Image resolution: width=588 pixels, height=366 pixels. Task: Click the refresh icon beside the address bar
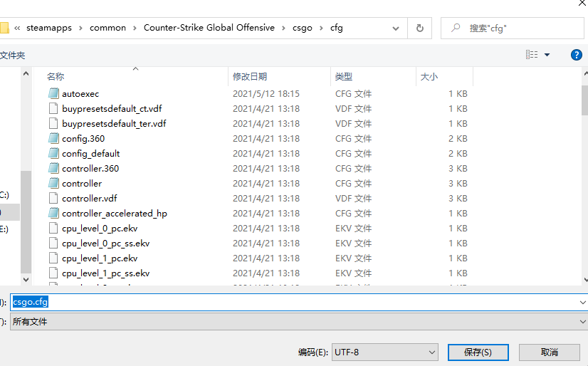pos(419,28)
